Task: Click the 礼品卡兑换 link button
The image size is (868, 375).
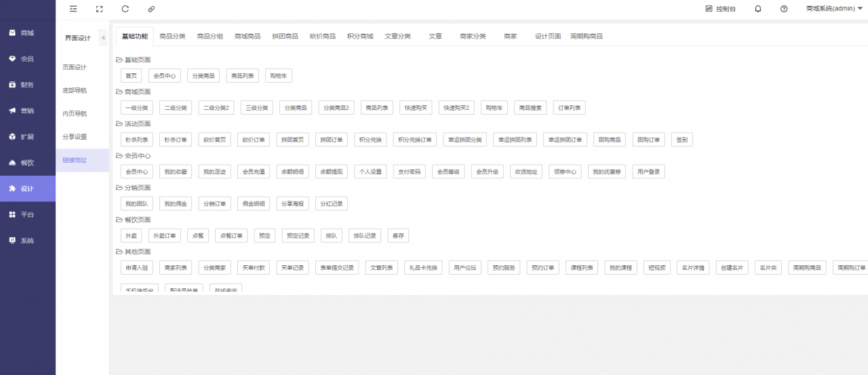Action: click(425, 268)
